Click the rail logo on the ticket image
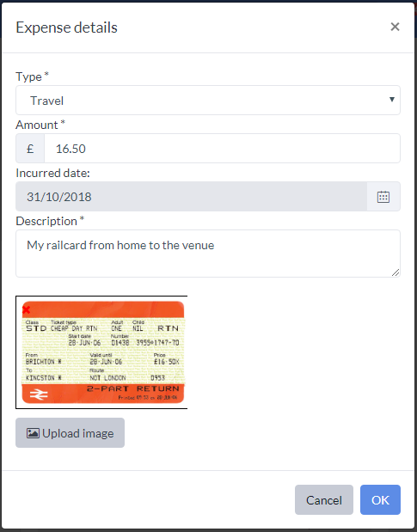The image size is (417, 532). tap(39, 394)
